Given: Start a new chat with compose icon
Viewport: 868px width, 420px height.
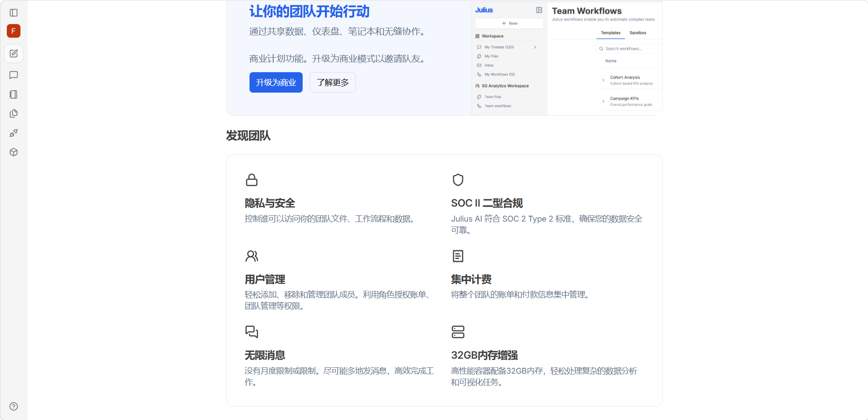Looking at the screenshot, I should coord(14,54).
